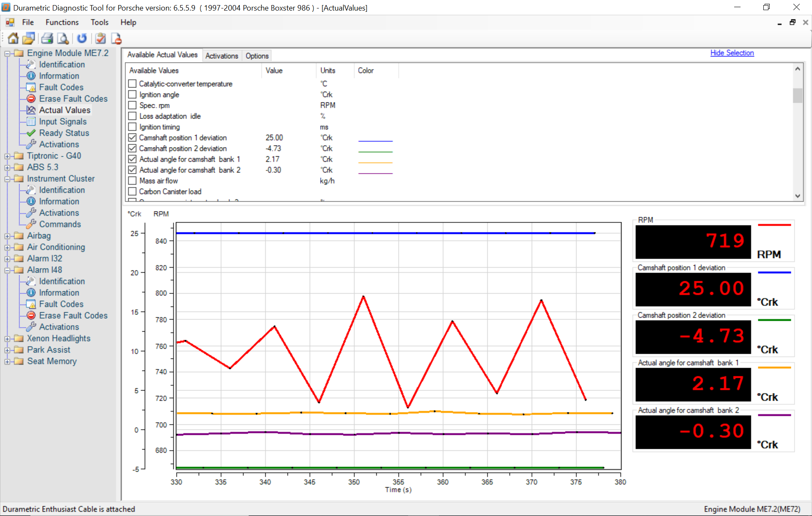Viewport: 812px width, 516px height.
Task: Click the document with red stop icon
Action: (x=116, y=38)
